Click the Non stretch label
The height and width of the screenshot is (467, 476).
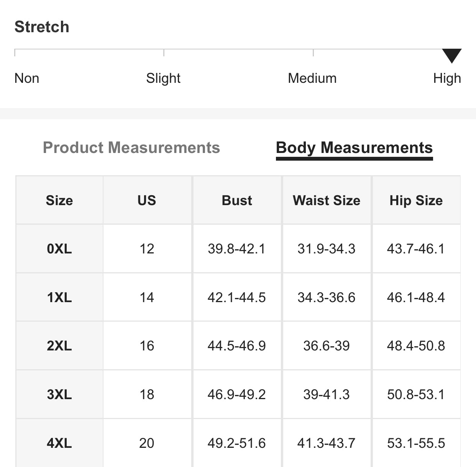point(27,78)
